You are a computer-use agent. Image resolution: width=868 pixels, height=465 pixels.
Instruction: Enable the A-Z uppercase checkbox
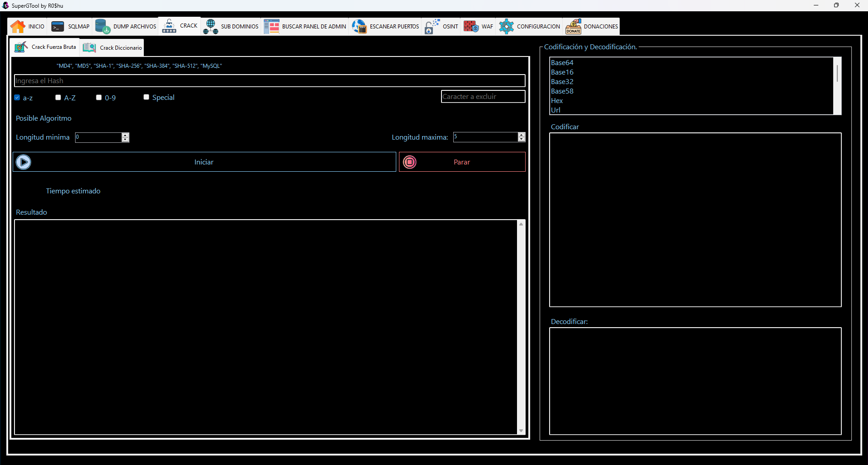pos(58,98)
